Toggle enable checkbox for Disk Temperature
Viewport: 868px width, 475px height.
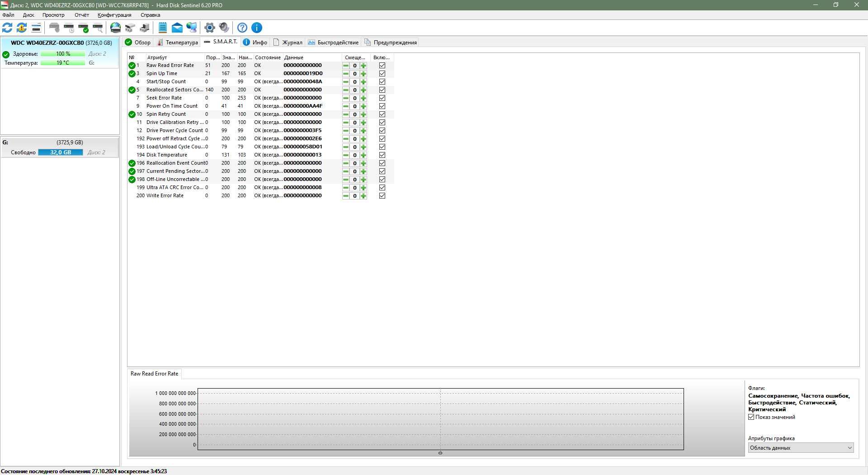382,155
